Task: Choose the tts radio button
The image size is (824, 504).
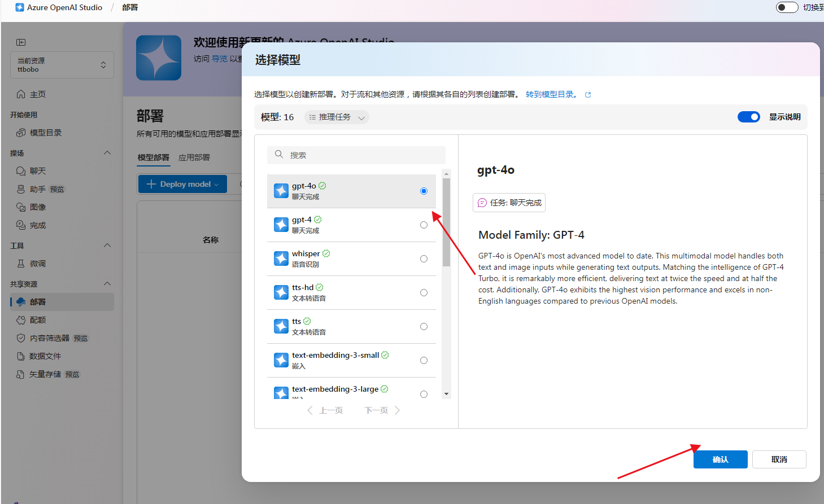Action: [x=424, y=327]
